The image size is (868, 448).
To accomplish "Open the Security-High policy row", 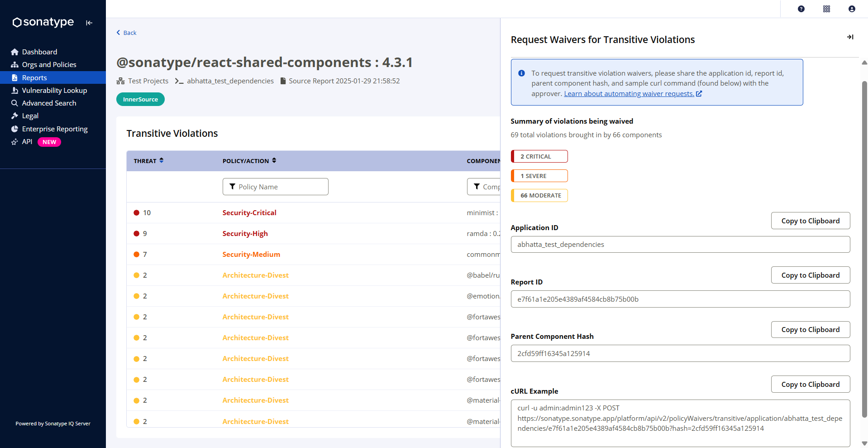I will 313,234.
